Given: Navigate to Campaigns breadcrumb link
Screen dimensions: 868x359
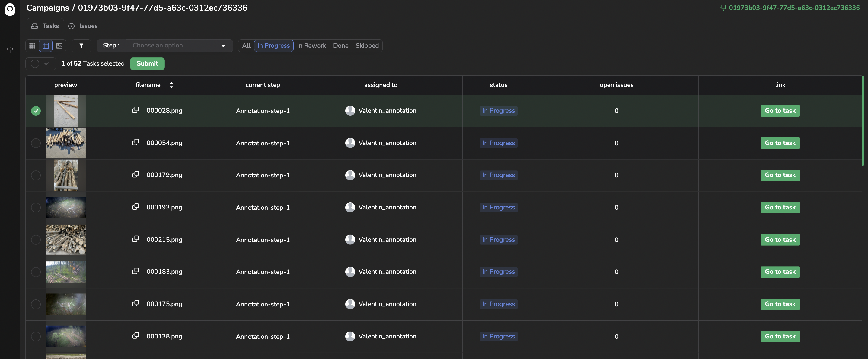Looking at the screenshot, I should click(47, 8).
